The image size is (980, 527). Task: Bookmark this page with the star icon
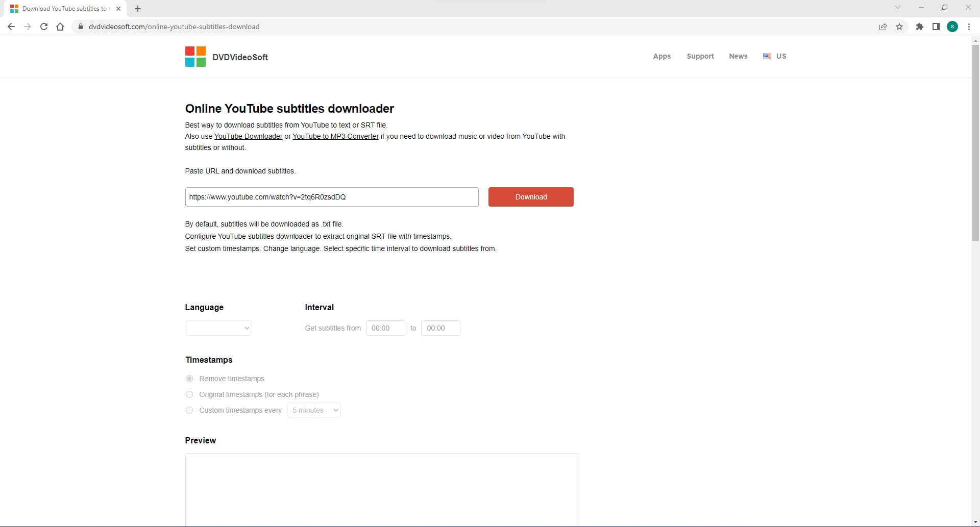coord(899,27)
